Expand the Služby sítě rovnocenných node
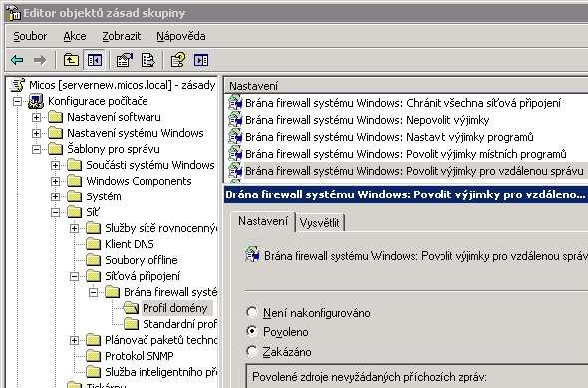Viewport: 588px width, 388px height. (x=74, y=228)
